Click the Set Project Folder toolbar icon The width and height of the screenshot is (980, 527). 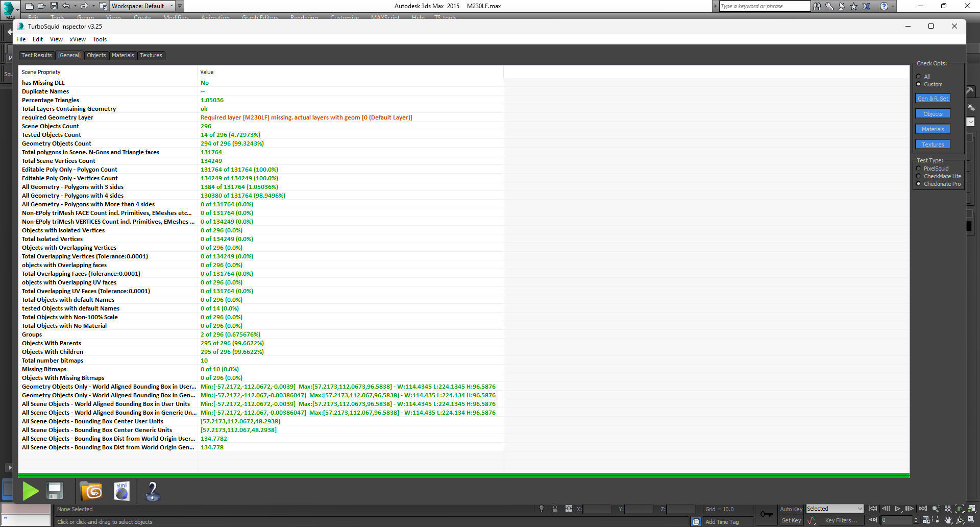[103, 6]
